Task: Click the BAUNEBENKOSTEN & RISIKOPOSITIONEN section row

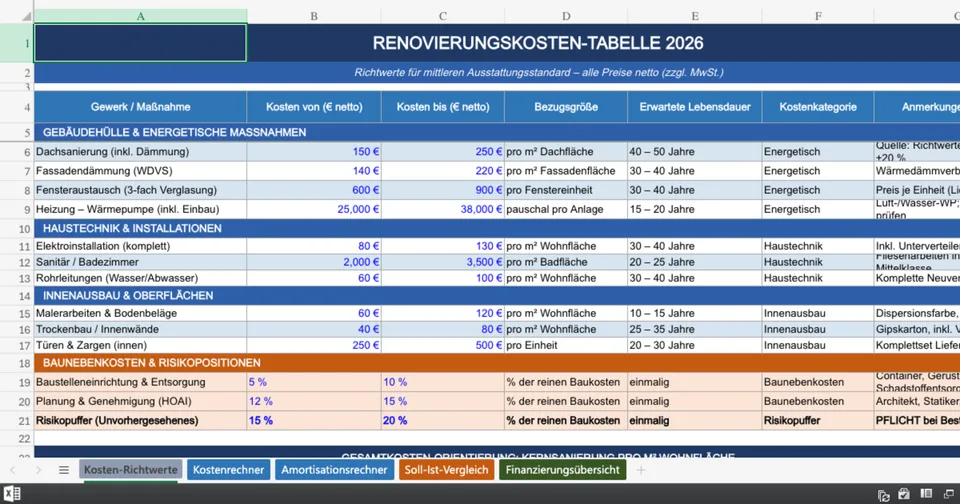Action: coord(497,363)
